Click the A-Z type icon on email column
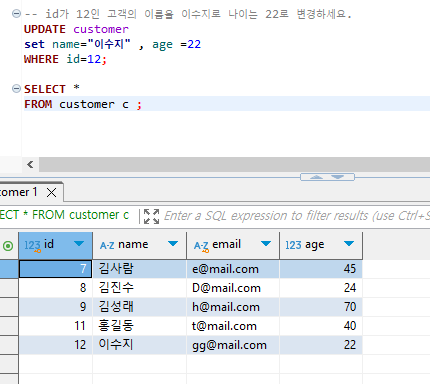The image size is (430, 384). (202, 246)
